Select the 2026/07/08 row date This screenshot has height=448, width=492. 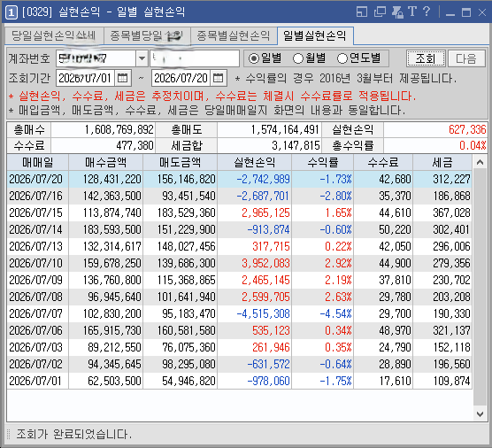pyautogui.click(x=35, y=297)
